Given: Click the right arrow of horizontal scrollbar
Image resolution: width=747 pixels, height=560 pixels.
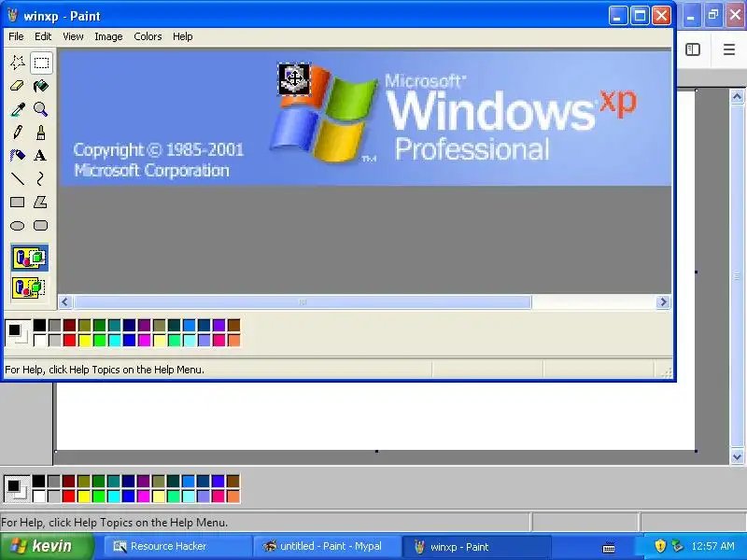Looking at the screenshot, I should [x=663, y=301].
